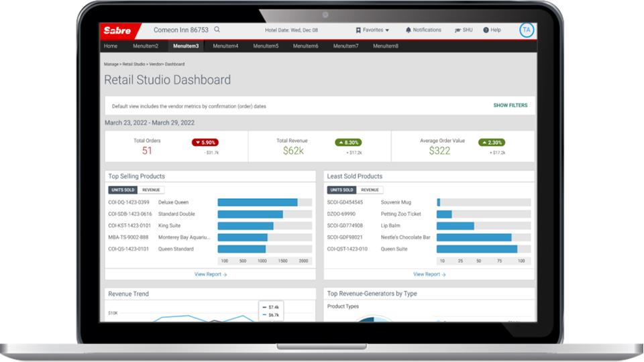The height and width of the screenshot is (362, 644).
Task: Open the TA user profile avatar
Action: tap(527, 30)
